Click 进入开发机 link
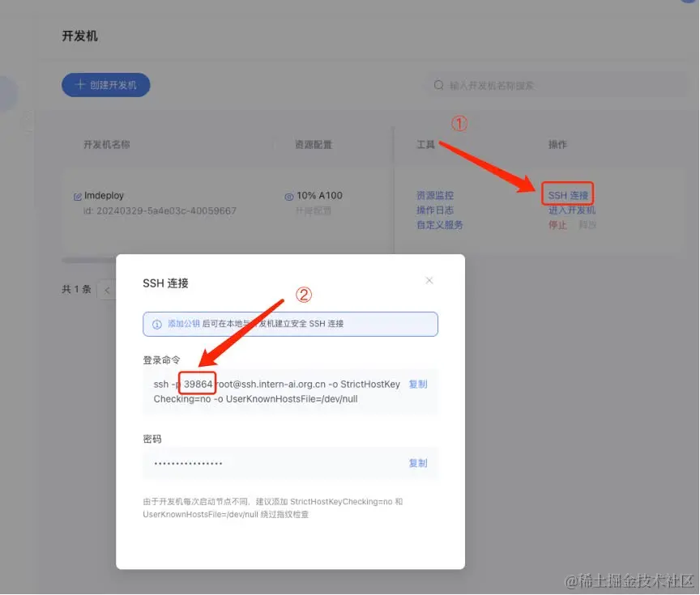This screenshot has height=595, width=700. click(x=572, y=210)
